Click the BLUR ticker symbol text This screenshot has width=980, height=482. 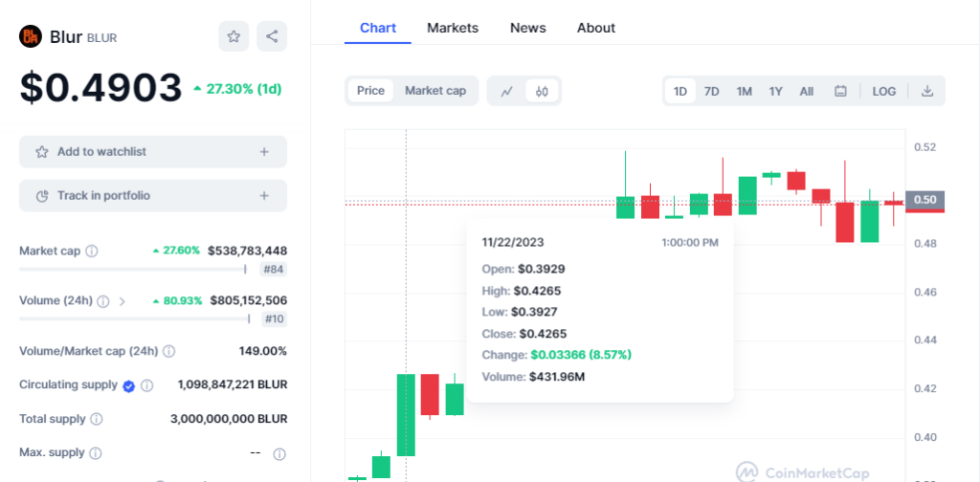click(x=101, y=38)
